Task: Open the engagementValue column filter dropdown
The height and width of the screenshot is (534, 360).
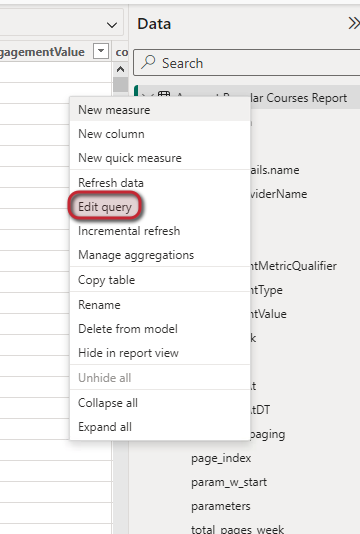Action: 101,51
